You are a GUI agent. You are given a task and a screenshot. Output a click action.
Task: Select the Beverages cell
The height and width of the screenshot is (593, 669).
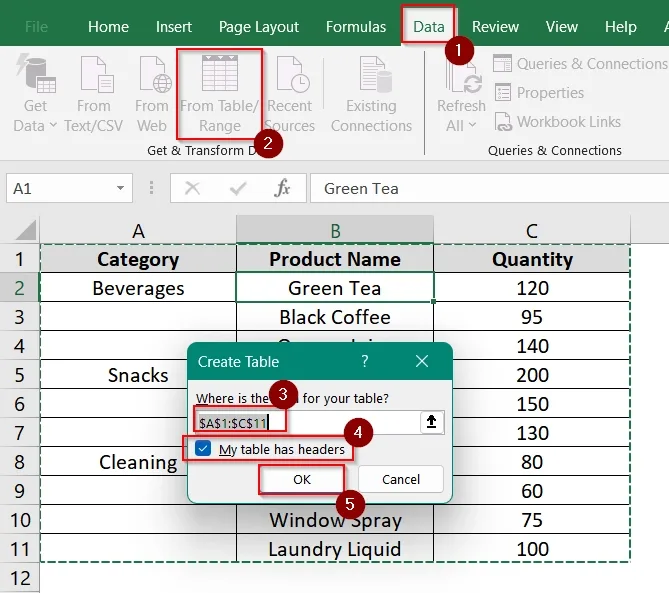click(138, 288)
